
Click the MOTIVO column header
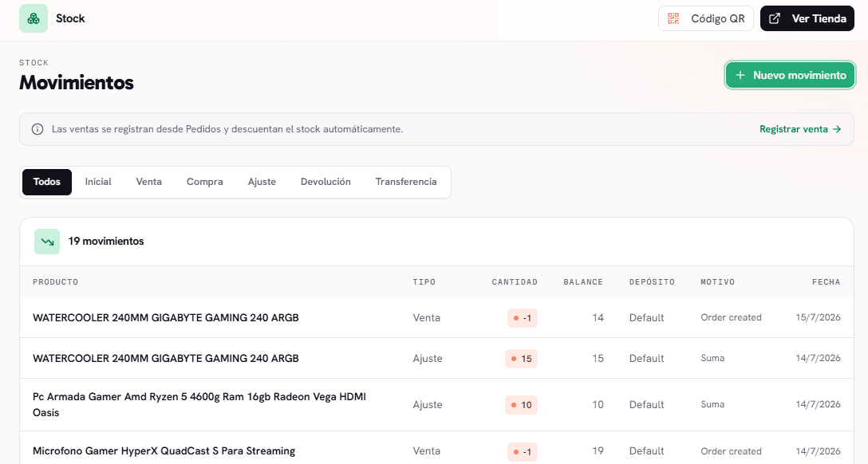(717, 282)
